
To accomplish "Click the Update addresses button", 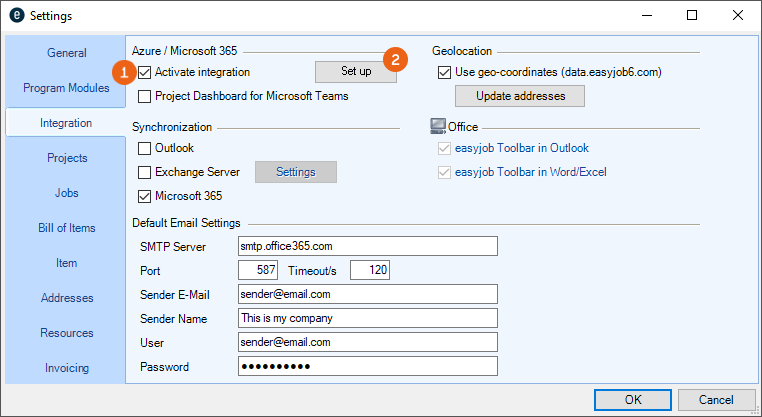I will click(x=519, y=96).
